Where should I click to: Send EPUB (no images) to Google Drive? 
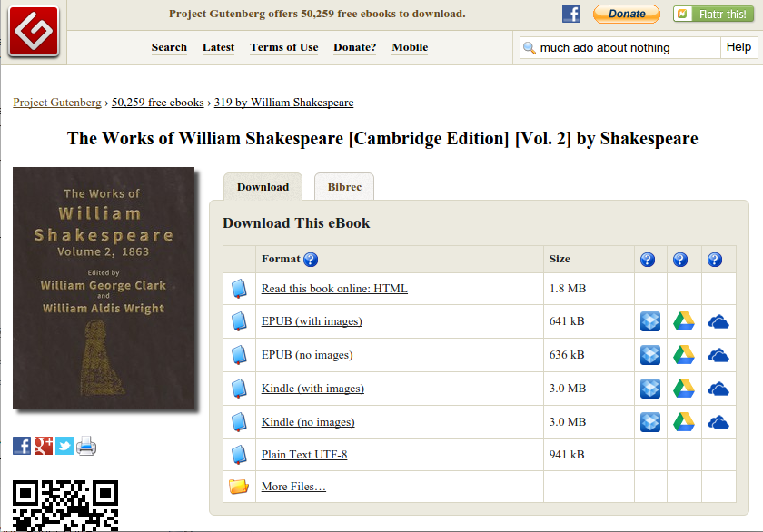point(684,355)
